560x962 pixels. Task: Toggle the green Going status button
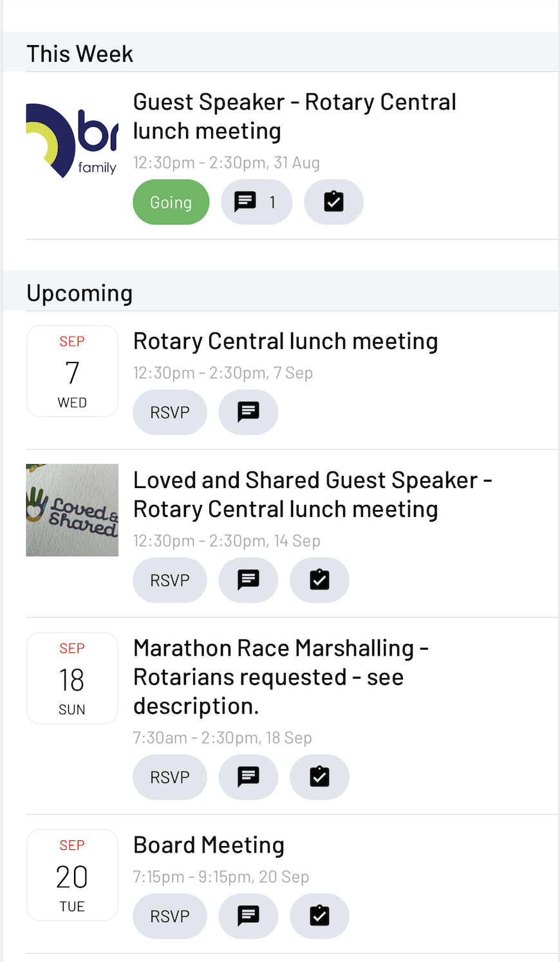point(171,202)
